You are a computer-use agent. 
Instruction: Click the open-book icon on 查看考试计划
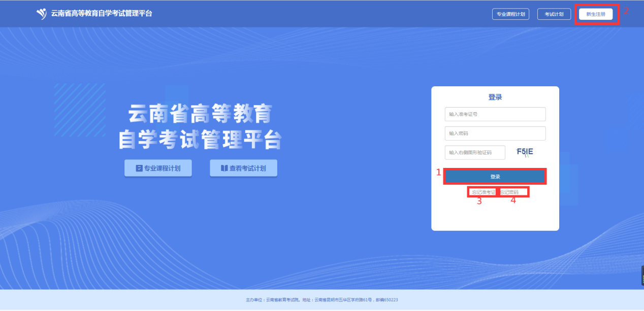tap(224, 168)
